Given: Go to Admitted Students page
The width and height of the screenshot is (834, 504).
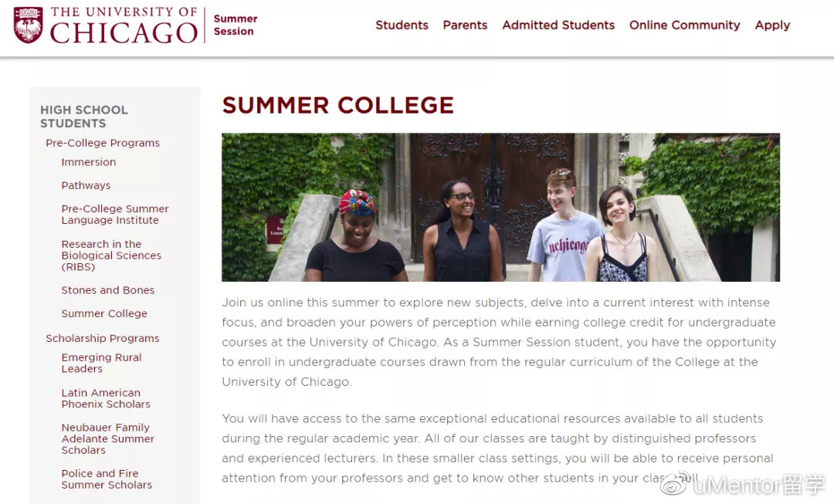Looking at the screenshot, I should [558, 25].
